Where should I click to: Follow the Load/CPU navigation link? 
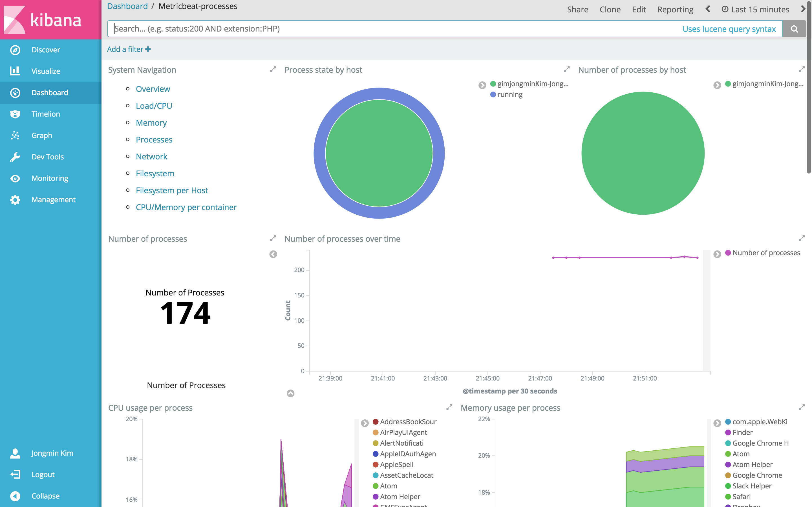click(x=154, y=106)
